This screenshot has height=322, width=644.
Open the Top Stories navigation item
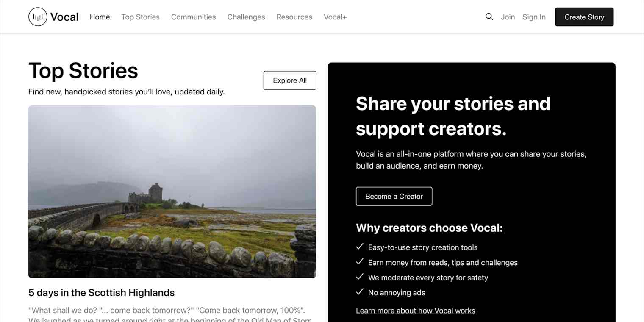140,17
